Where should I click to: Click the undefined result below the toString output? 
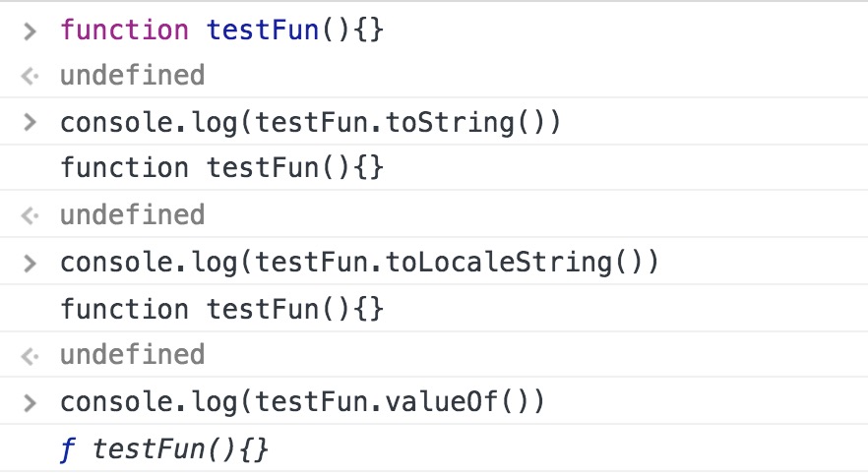point(132,215)
